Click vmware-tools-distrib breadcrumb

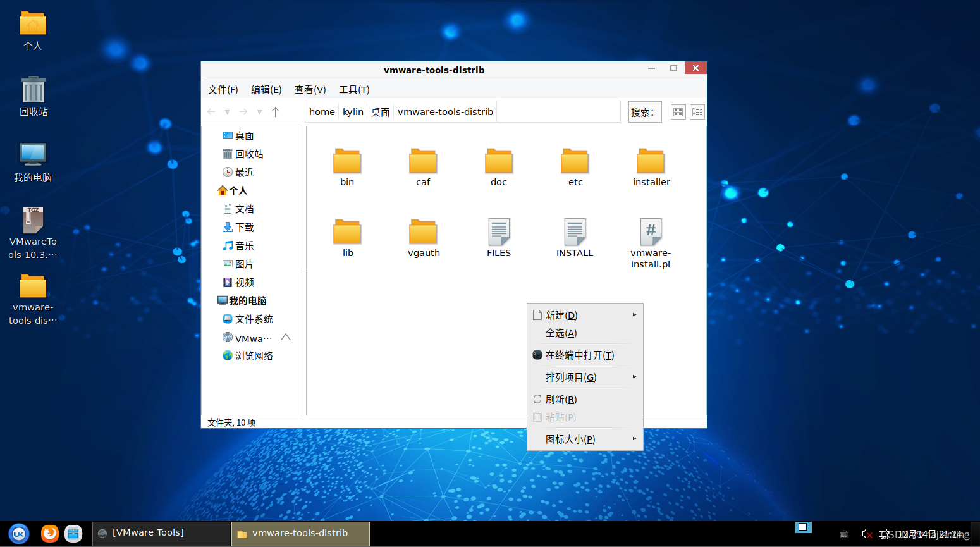(445, 112)
